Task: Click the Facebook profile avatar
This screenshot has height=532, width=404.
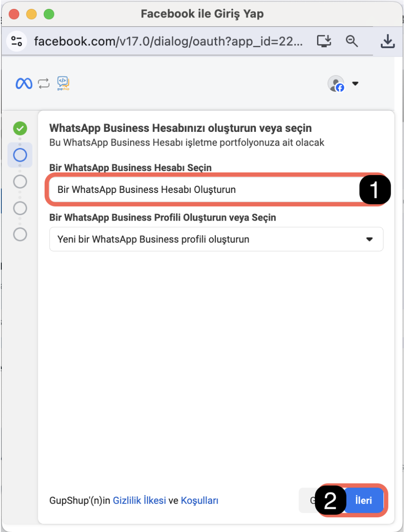Action: click(336, 83)
